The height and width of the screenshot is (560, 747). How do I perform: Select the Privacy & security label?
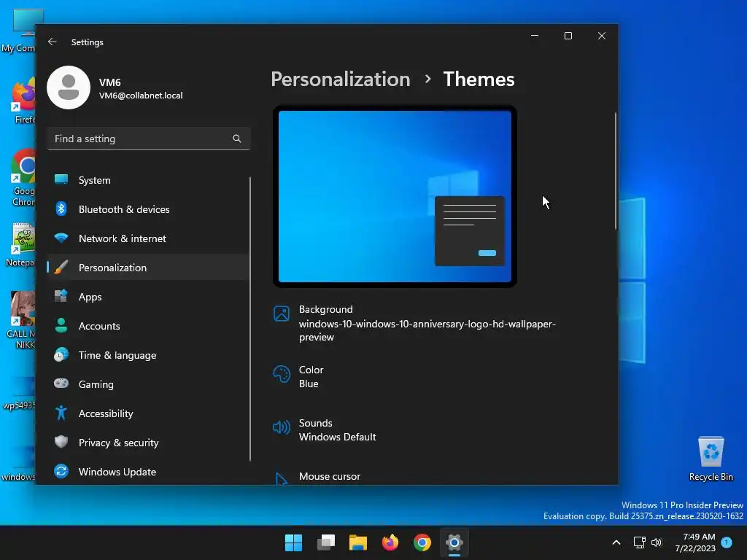coord(118,443)
